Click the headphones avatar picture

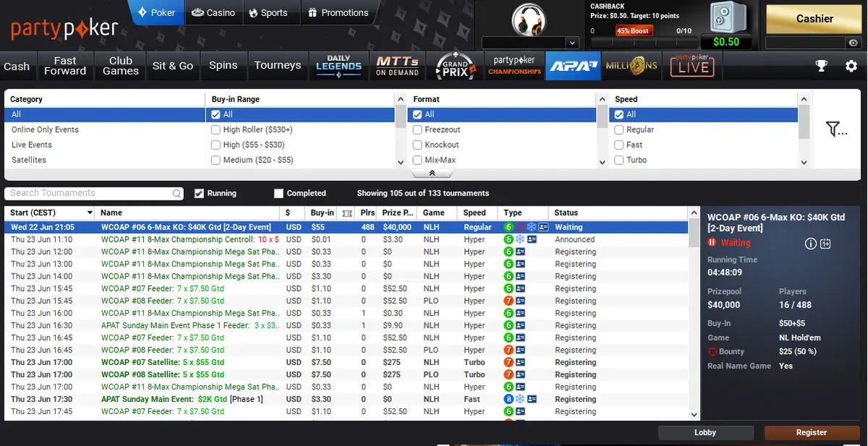pos(529,19)
